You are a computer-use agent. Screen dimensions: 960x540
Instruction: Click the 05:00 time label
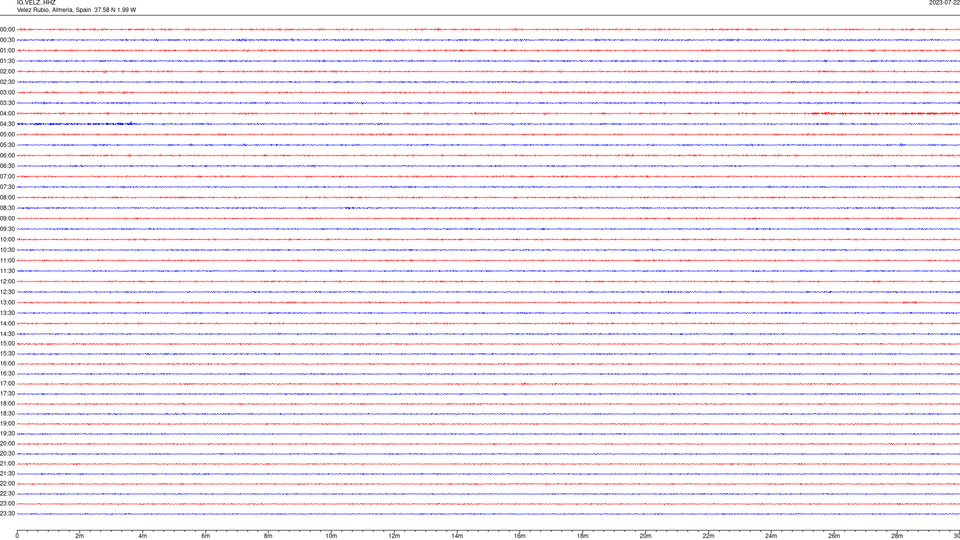pos(7,134)
